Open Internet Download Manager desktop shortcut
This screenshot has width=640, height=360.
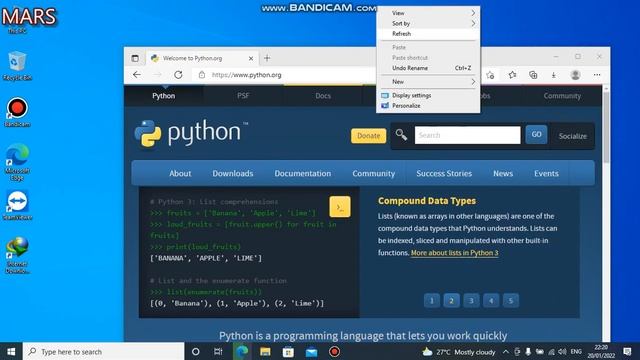tap(17, 255)
